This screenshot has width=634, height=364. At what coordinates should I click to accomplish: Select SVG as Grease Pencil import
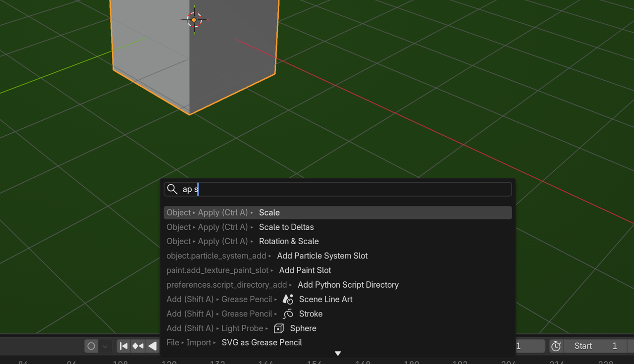(338, 342)
